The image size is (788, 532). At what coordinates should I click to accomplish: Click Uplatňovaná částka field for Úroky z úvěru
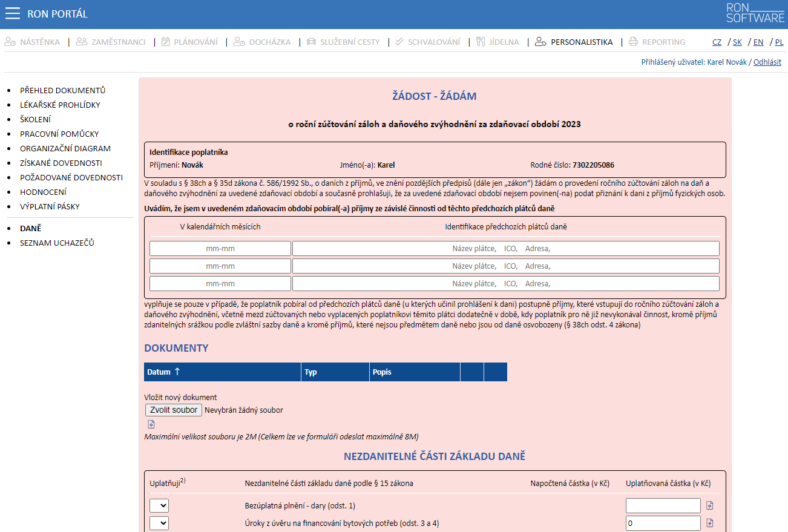click(663, 523)
